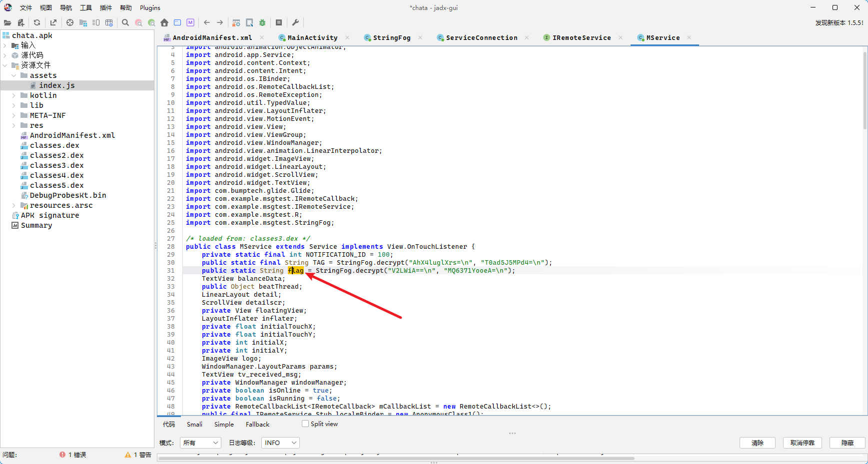This screenshot has width=868, height=464.
Task: Open the 文件 menu
Action: 26,7
